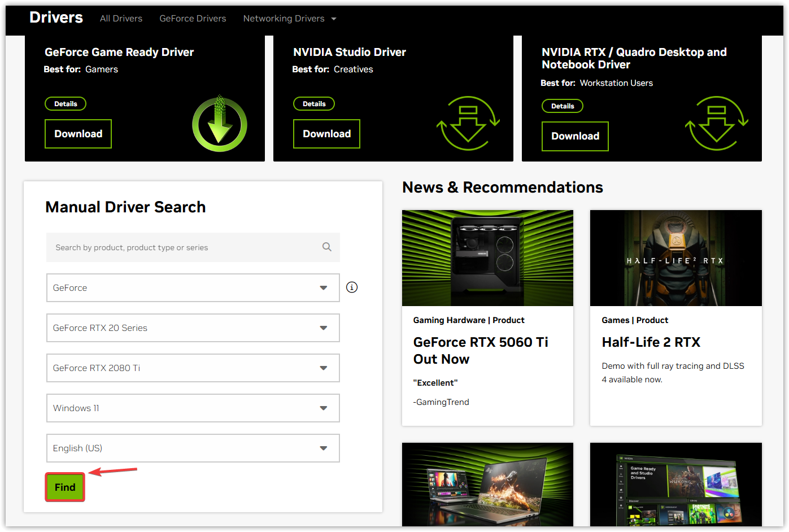View Details for the NVIDIA Studio Driver
789x532 pixels.
tap(314, 104)
